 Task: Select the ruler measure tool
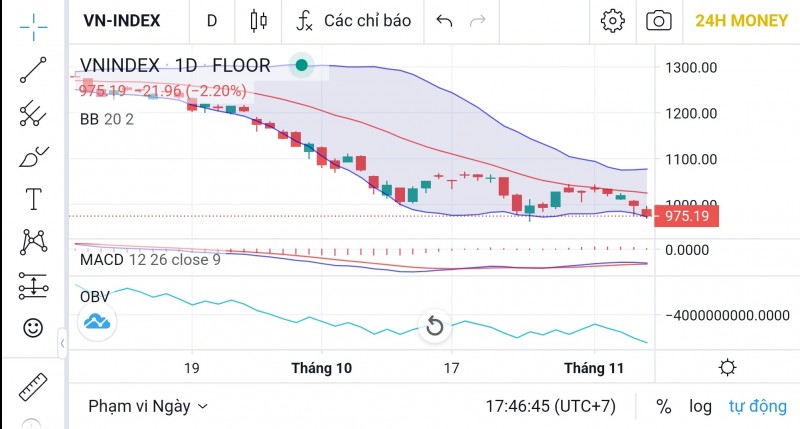click(33, 385)
